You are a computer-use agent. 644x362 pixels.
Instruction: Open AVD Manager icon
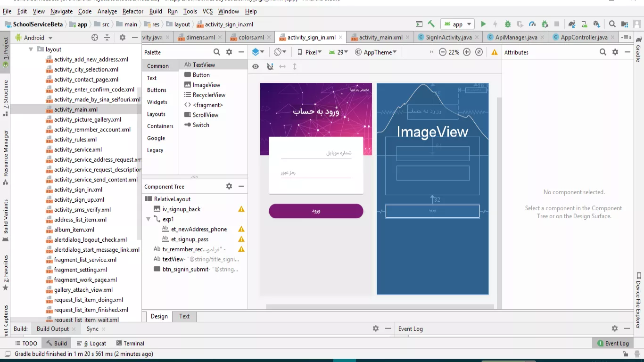(x=584, y=24)
